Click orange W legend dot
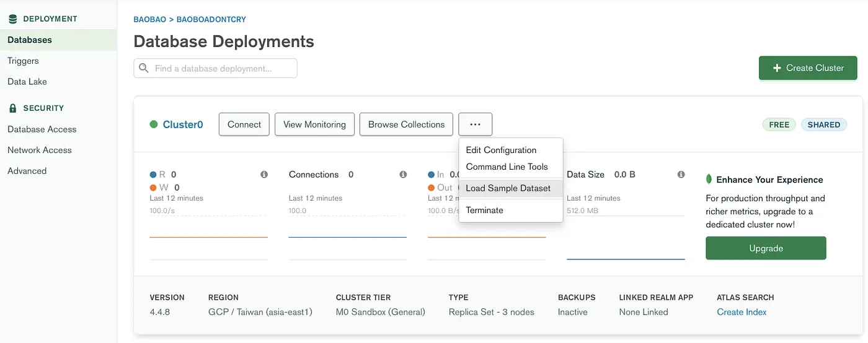 pos(153,188)
